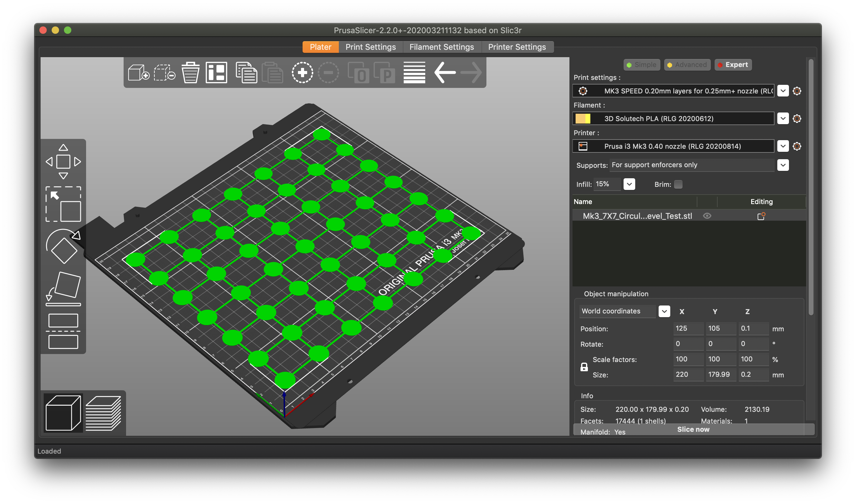Click the Rotate Z field
The image size is (856, 504).
tap(753, 344)
